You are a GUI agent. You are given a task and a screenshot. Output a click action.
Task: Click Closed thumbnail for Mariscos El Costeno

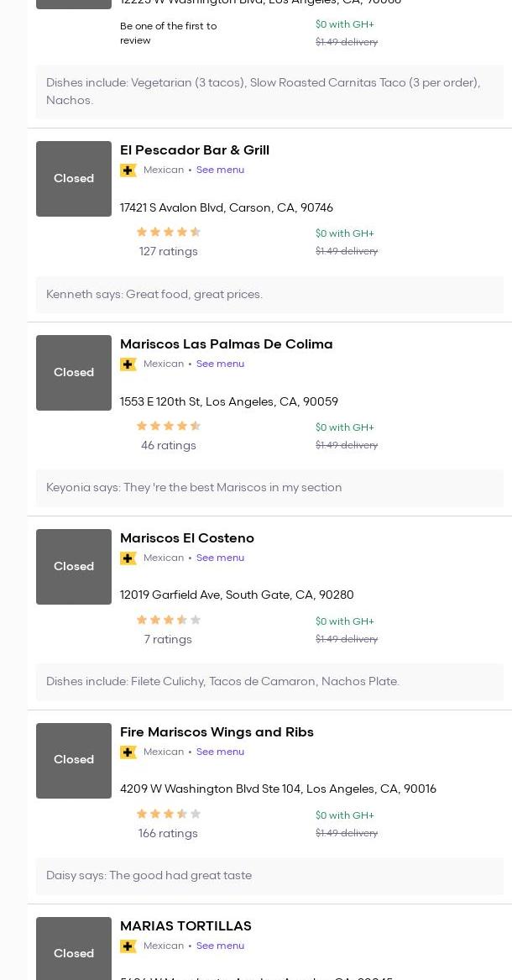[74, 567]
